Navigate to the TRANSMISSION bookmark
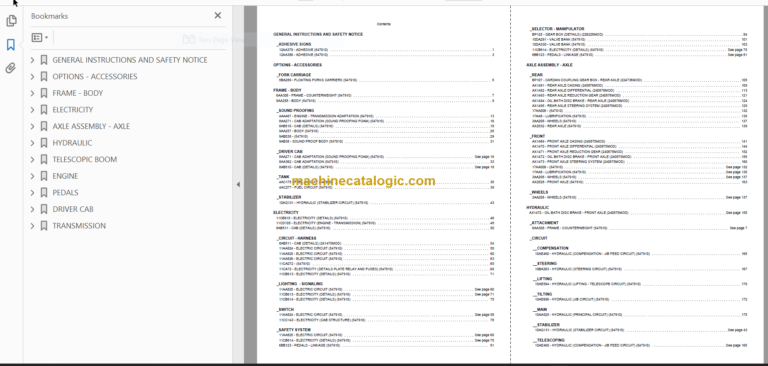768x366 pixels. (79, 226)
